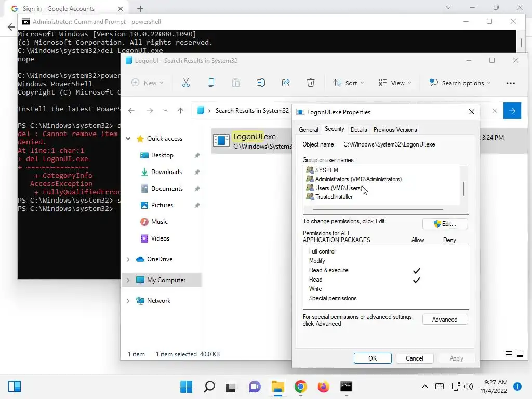
Task: Open Task View on taskbar
Action: point(231,387)
